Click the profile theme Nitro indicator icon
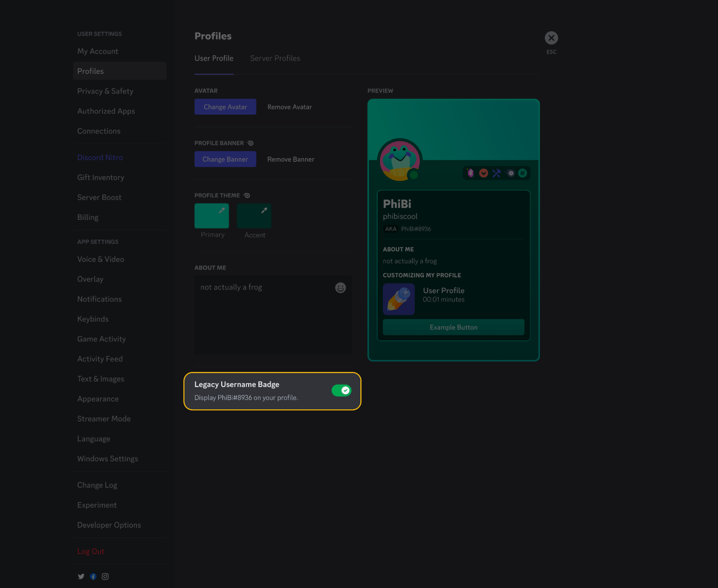The image size is (718, 588). pos(246,195)
